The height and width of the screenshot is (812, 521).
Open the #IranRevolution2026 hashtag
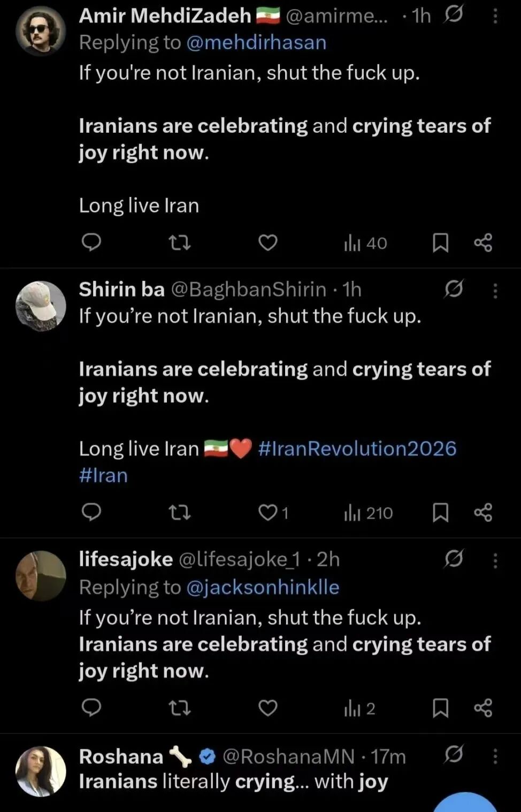click(357, 449)
